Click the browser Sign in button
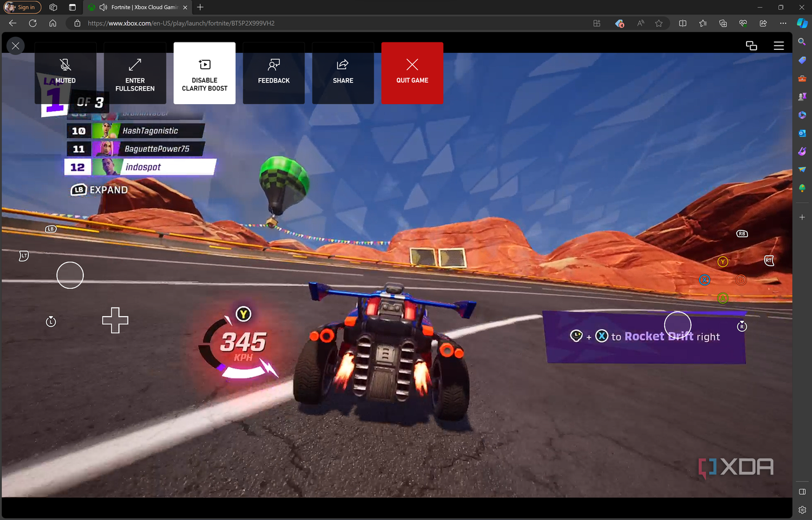The width and height of the screenshot is (812, 520). pyautogui.click(x=22, y=7)
